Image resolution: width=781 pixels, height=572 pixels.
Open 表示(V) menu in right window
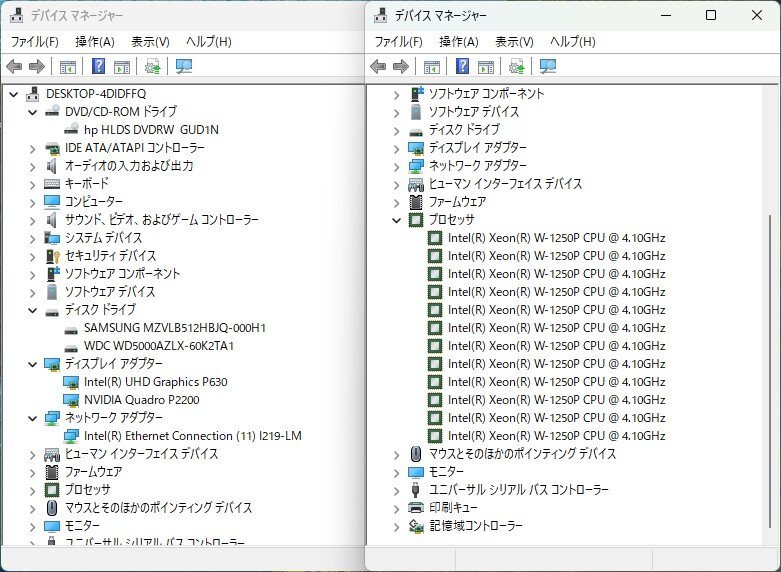point(514,41)
